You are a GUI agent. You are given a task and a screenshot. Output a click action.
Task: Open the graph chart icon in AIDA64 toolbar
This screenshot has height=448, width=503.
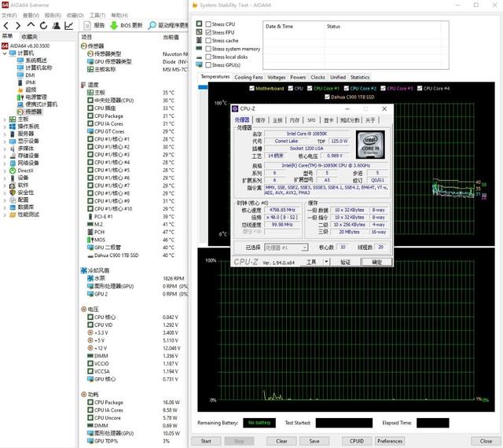click(x=68, y=25)
